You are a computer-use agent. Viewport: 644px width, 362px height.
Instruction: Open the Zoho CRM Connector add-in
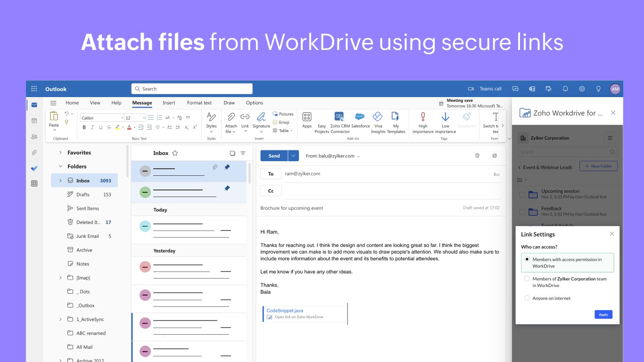coord(340,123)
